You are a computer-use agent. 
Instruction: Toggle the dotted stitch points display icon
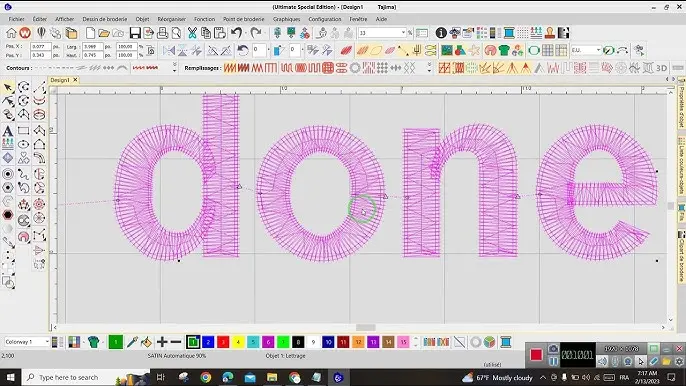[522, 33]
